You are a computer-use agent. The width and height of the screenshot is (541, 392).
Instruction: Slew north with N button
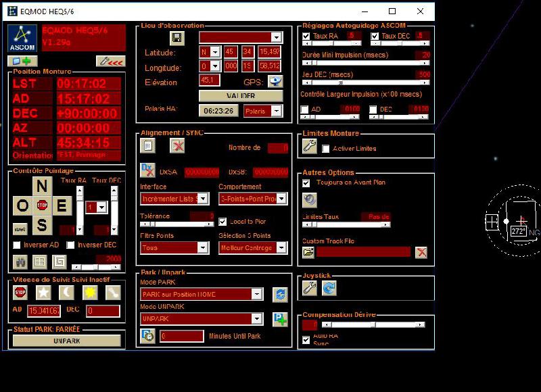pyautogui.click(x=42, y=186)
